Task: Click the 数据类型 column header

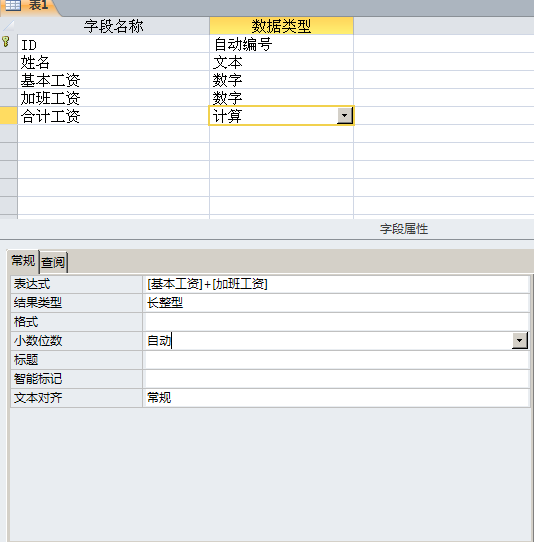Action: (281, 26)
